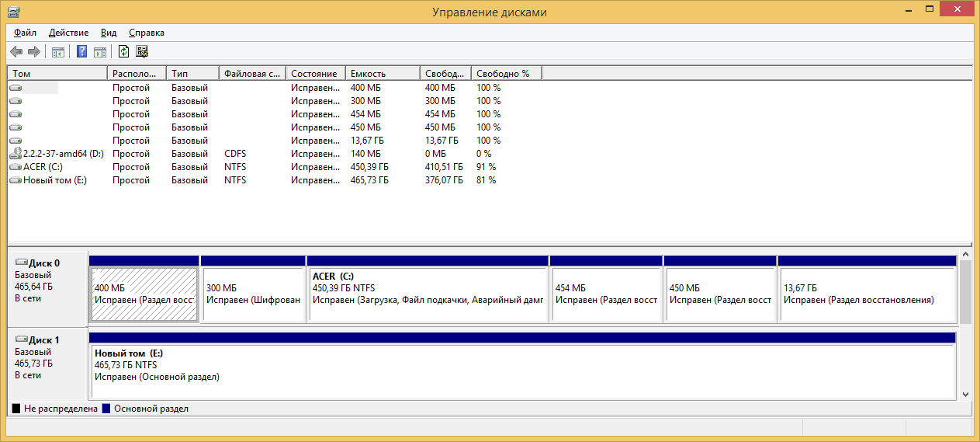Open the Файл menu

coord(25,33)
